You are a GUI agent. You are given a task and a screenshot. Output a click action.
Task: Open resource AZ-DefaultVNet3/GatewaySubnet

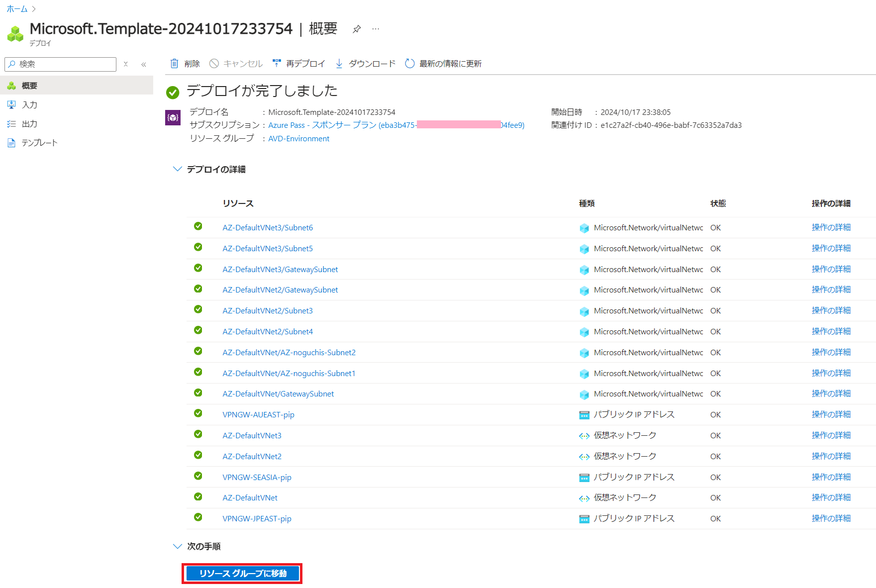point(280,269)
